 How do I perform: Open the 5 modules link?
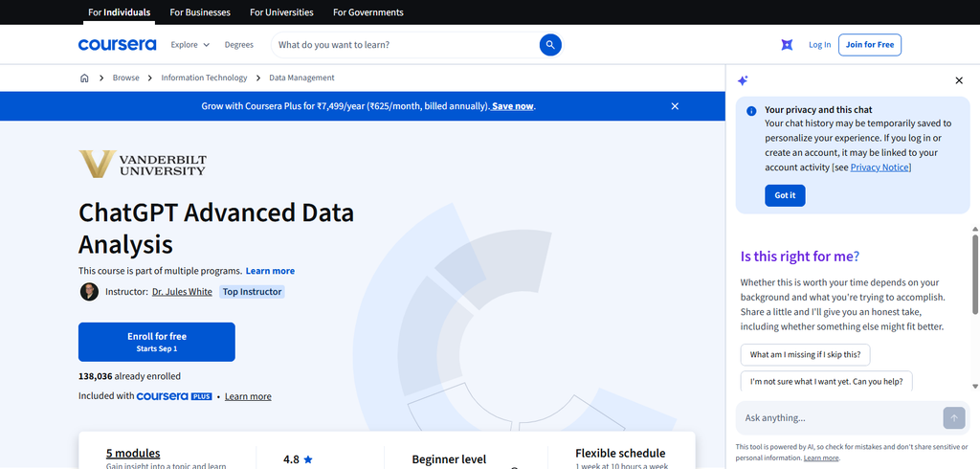[133, 453]
